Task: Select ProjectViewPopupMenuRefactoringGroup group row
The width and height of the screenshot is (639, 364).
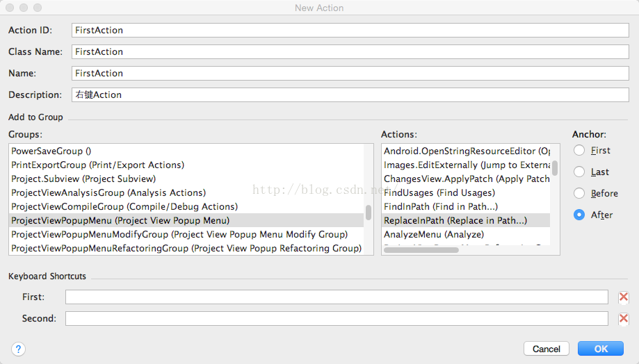Action: 186,248
